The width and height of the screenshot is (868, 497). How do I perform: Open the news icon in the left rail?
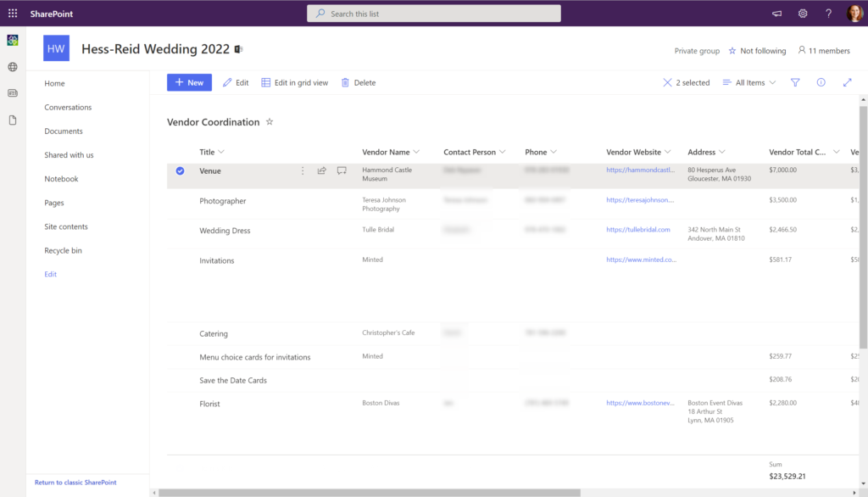13,93
